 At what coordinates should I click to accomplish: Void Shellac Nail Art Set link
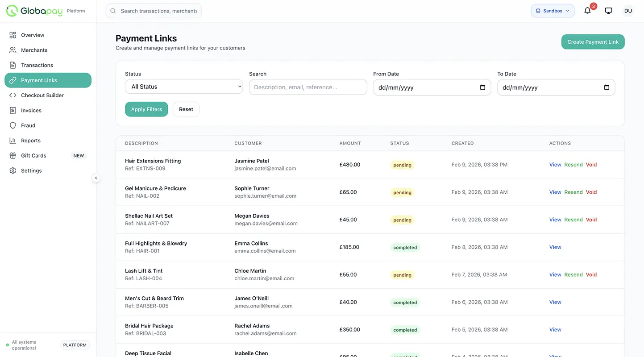click(x=591, y=220)
